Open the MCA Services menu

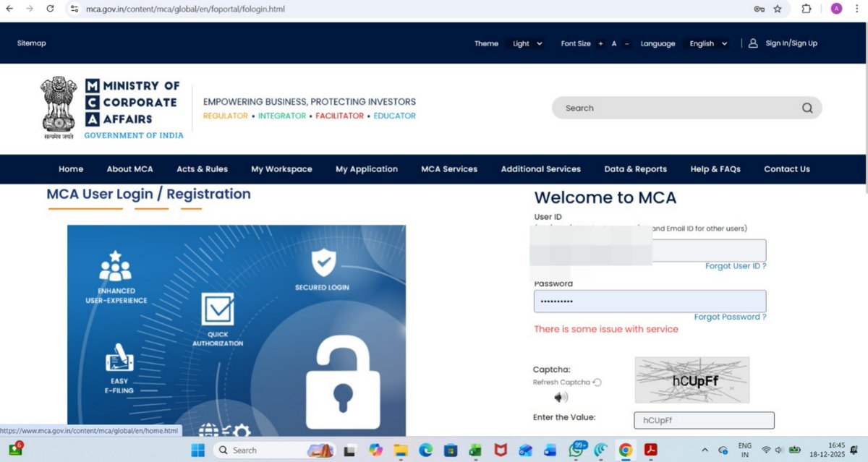coord(449,169)
